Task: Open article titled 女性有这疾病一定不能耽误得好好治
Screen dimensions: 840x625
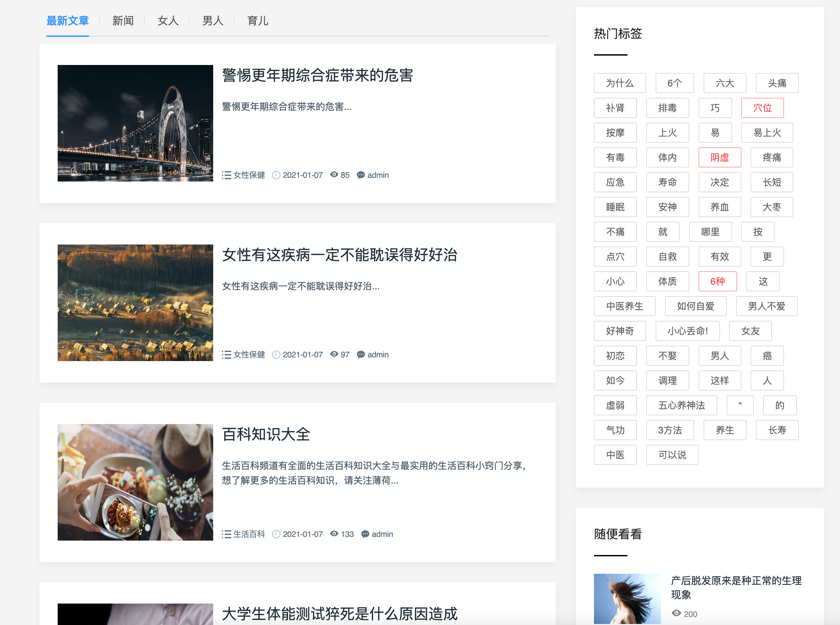Action: [340, 255]
